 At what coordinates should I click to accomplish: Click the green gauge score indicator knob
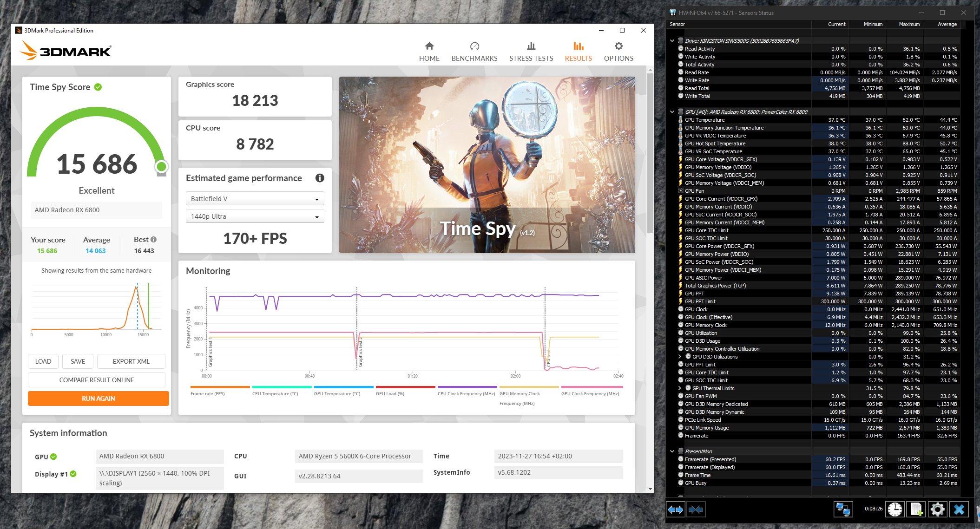[x=162, y=166]
